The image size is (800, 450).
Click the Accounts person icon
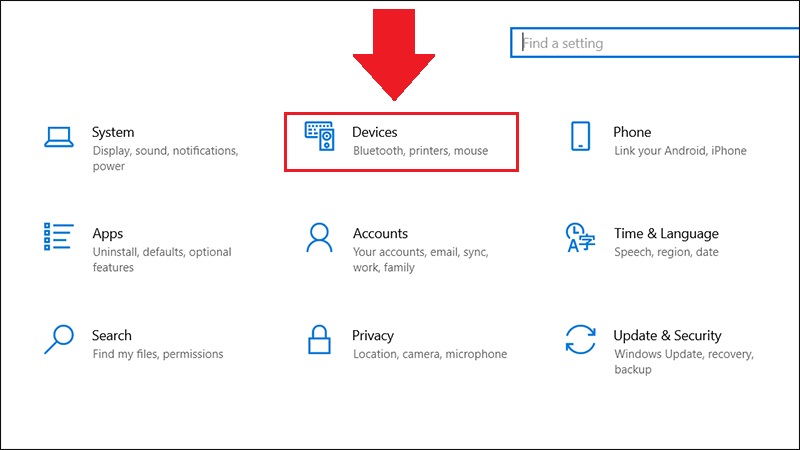(319, 237)
